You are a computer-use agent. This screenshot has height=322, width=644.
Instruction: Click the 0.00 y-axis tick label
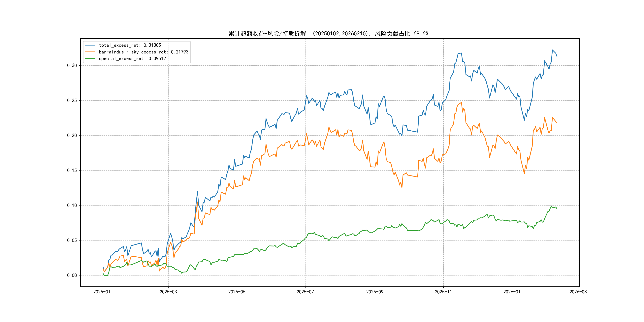pos(72,275)
